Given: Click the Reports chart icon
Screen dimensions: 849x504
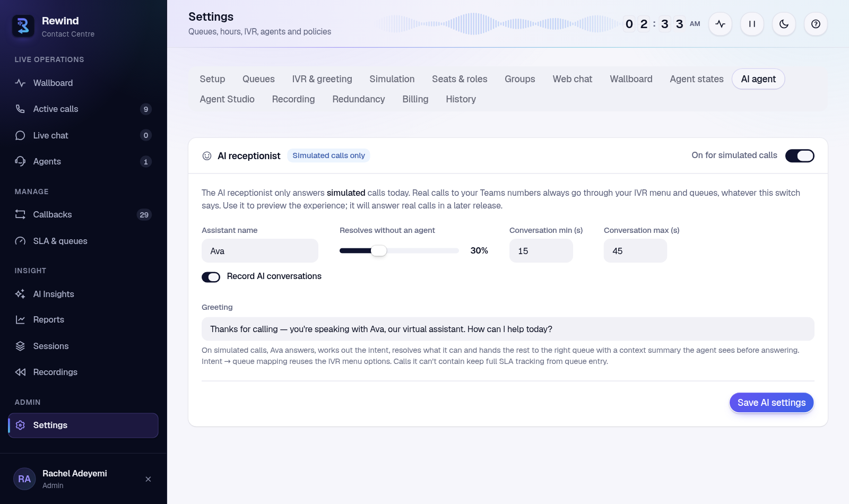Looking at the screenshot, I should [20, 319].
